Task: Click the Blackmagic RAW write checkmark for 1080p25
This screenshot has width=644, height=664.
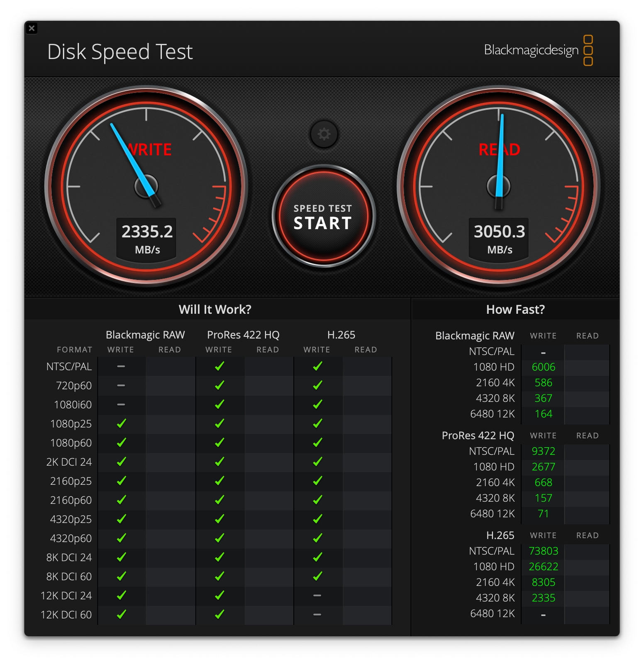Action: point(121,423)
